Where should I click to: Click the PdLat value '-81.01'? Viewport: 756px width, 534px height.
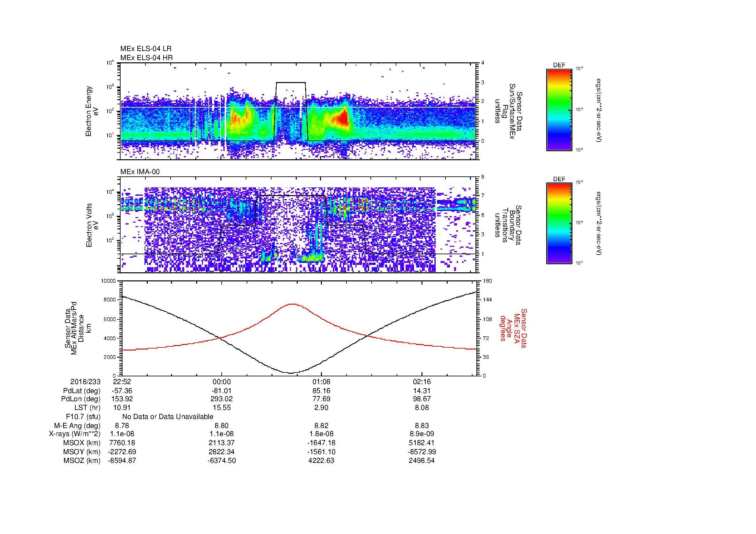tap(222, 391)
